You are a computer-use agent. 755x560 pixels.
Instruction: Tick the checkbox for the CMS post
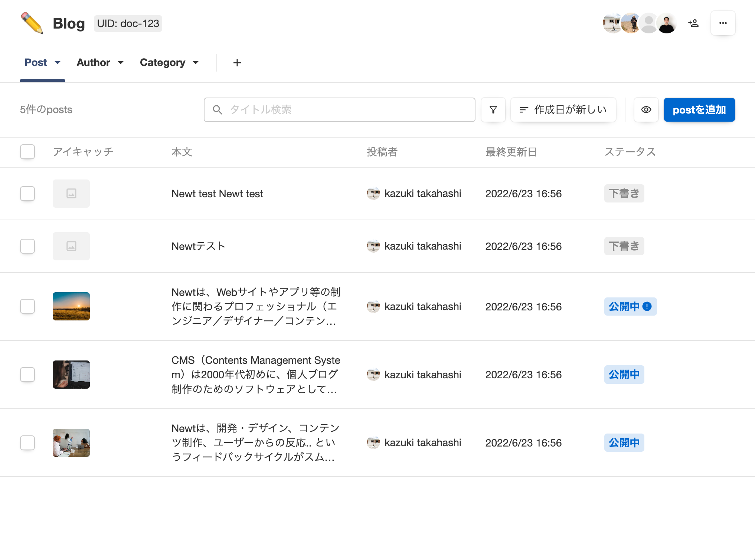point(27,375)
